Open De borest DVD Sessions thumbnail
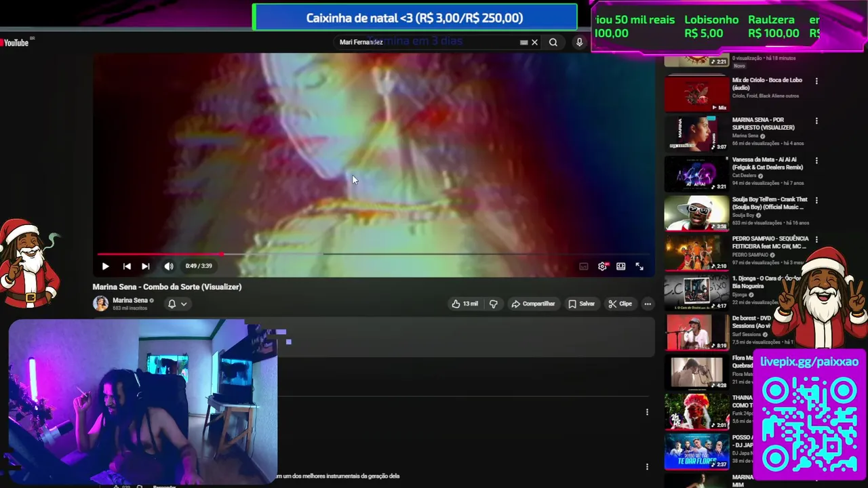The height and width of the screenshot is (488, 868). point(696,333)
